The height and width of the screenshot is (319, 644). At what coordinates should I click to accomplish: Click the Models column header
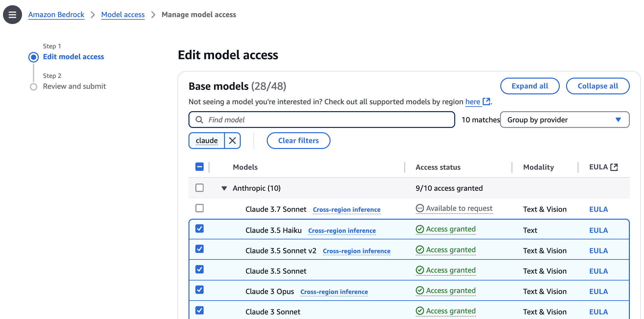[x=245, y=167]
